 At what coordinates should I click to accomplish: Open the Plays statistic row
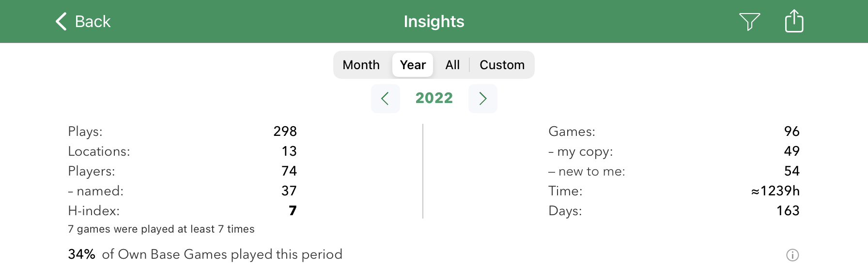click(182, 132)
